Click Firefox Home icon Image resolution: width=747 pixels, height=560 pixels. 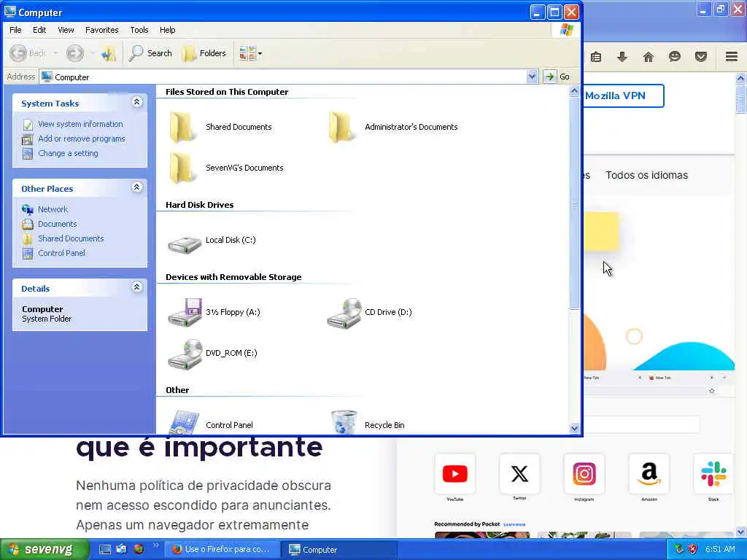tap(648, 57)
